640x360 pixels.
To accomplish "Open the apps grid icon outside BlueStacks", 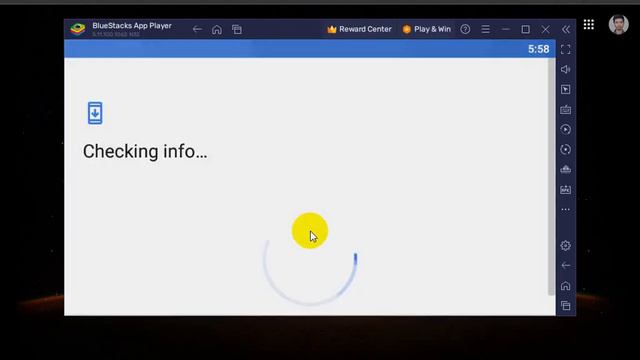I will (589, 24).
